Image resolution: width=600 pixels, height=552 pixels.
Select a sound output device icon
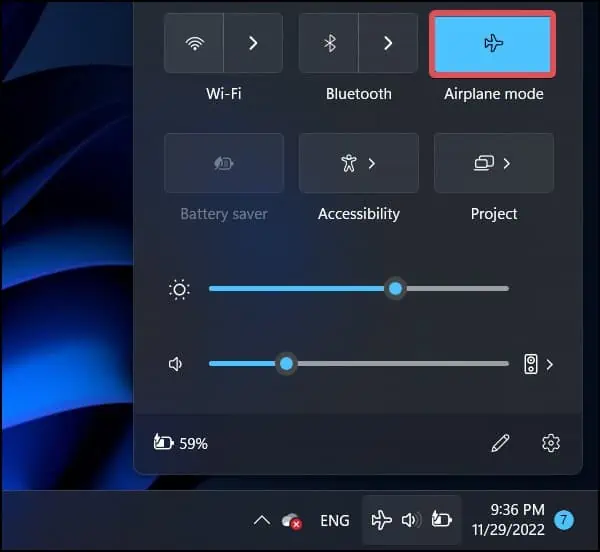point(531,364)
